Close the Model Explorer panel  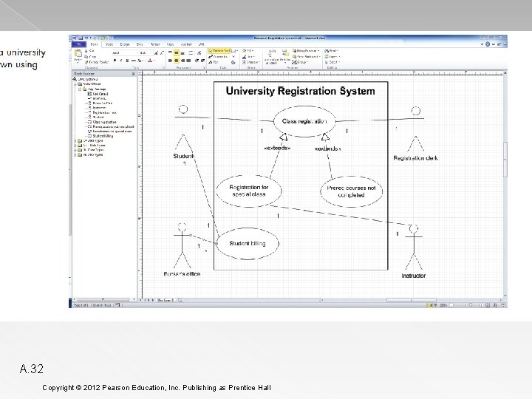pos(133,74)
